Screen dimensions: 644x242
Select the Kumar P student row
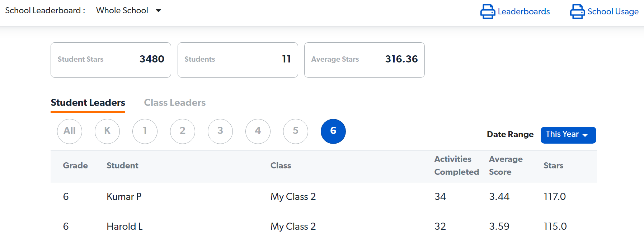[x=324, y=197]
